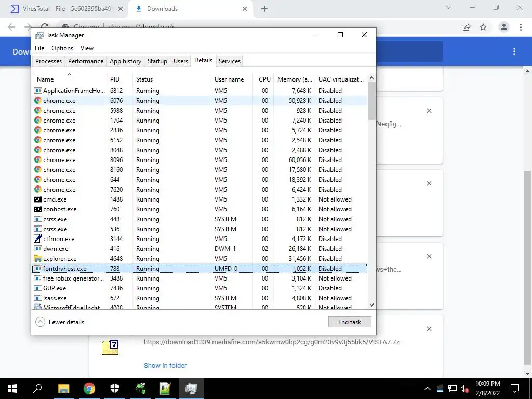Click the green notepad taskbar icon
This screenshot has width=532, height=399.
(x=165, y=389)
